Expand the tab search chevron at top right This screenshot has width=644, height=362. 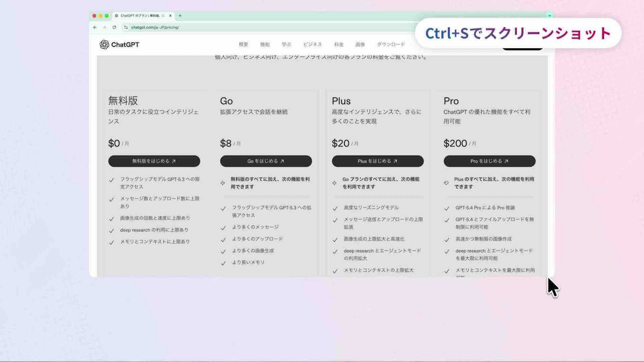pos(550,15)
